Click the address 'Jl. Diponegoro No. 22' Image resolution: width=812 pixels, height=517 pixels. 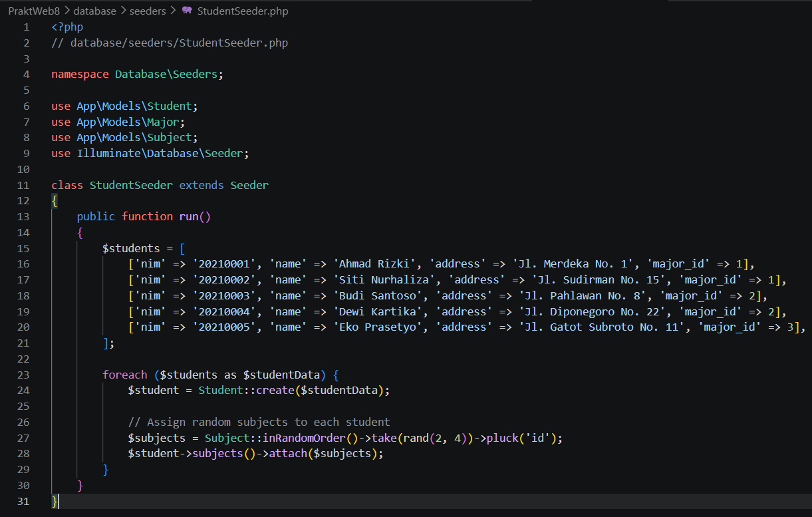pos(593,311)
